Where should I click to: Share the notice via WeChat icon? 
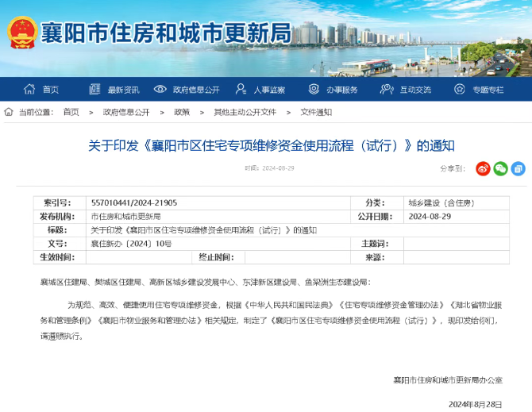(500, 168)
